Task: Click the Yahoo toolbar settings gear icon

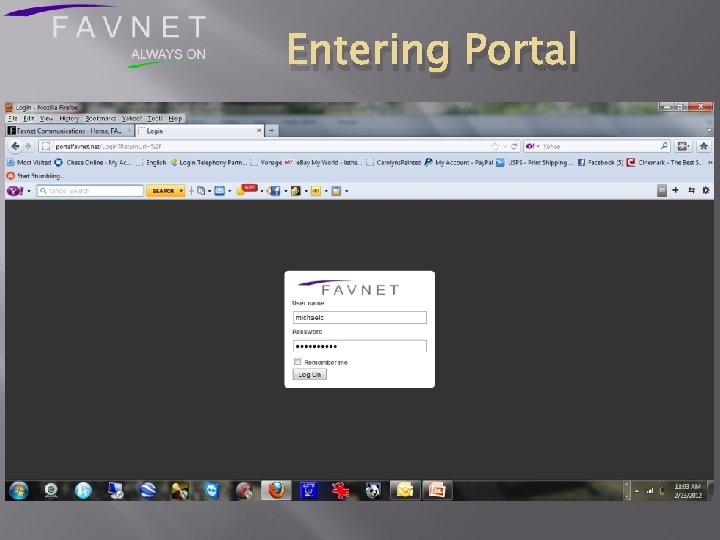Action: pyautogui.click(x=706, y=190)
